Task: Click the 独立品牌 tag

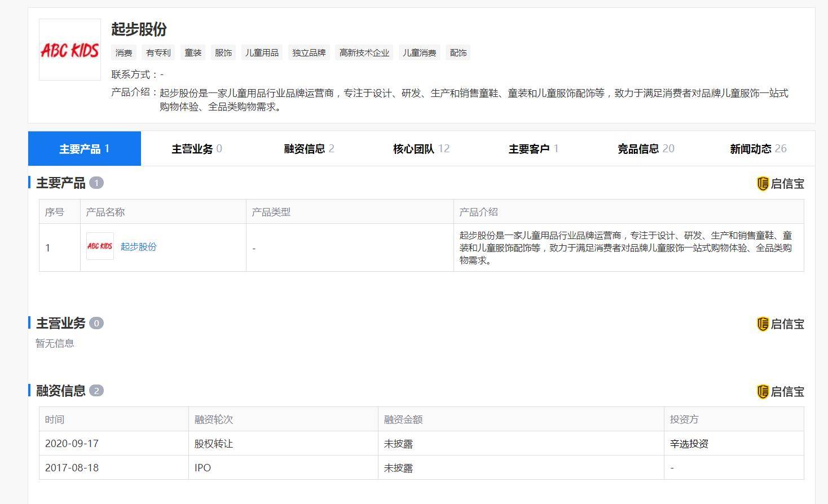Action: [x=309, y=52]
